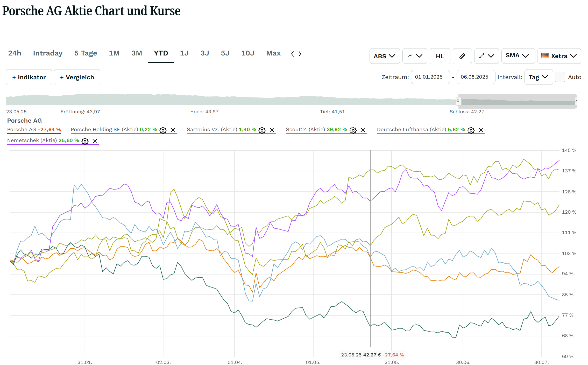
Task: Click the Porsche Holding SE legend label
Action: pyautogui.click(x=104, y=130)
